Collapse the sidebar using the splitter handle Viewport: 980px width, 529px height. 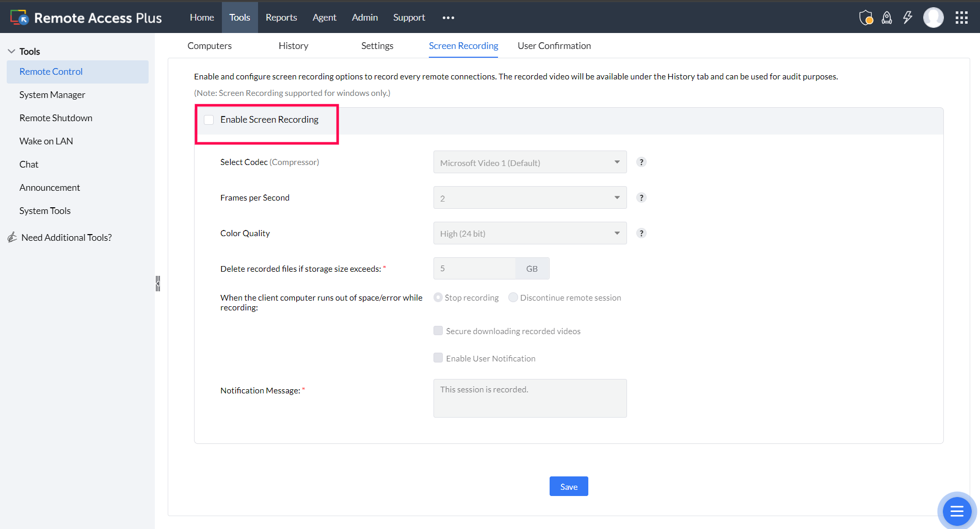coord(158,283)
